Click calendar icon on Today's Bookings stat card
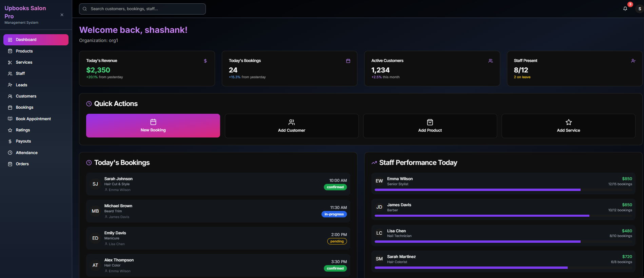 (x=348, y=61)
